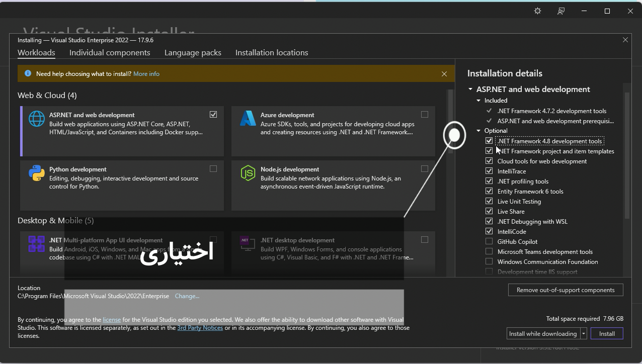Dismiss the help banner with X
The image size is (642, 364).
pyautogui.click(x=444, y=74)
